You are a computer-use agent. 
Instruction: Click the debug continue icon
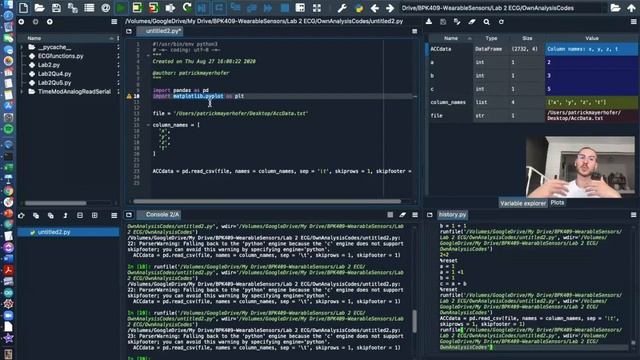[x=268, y=8]
